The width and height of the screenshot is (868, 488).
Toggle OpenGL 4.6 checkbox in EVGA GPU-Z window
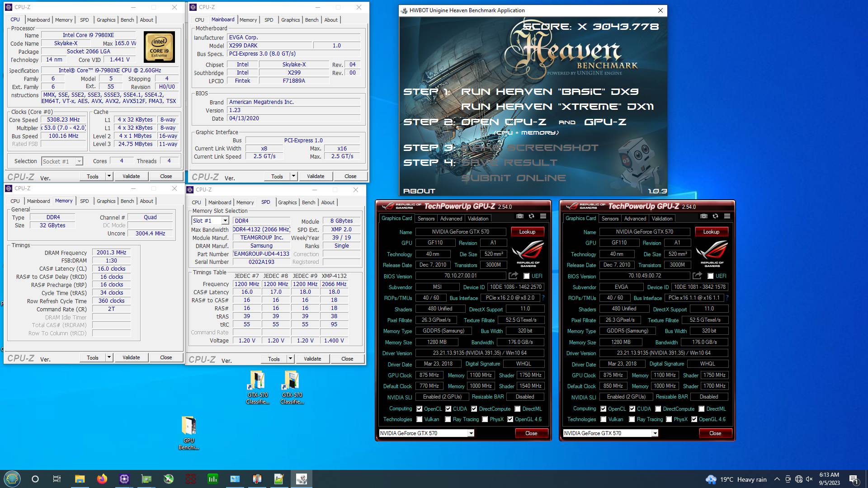[694, 419]
